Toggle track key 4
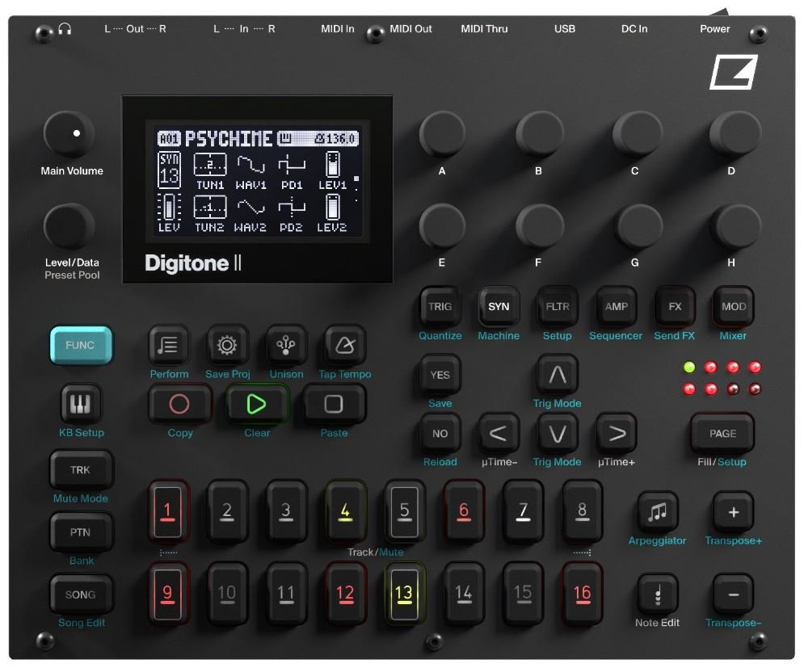Image resolution: width=804 pixels, height=672 pixels. coord(345,511)
